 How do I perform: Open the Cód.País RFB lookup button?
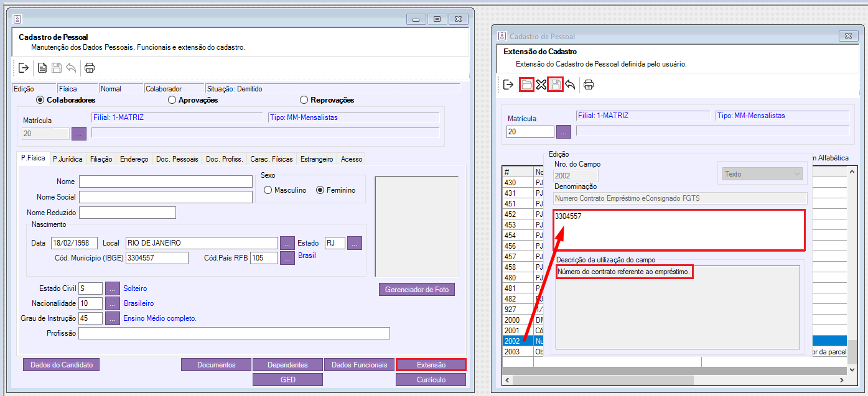click(x=287, y=258)
